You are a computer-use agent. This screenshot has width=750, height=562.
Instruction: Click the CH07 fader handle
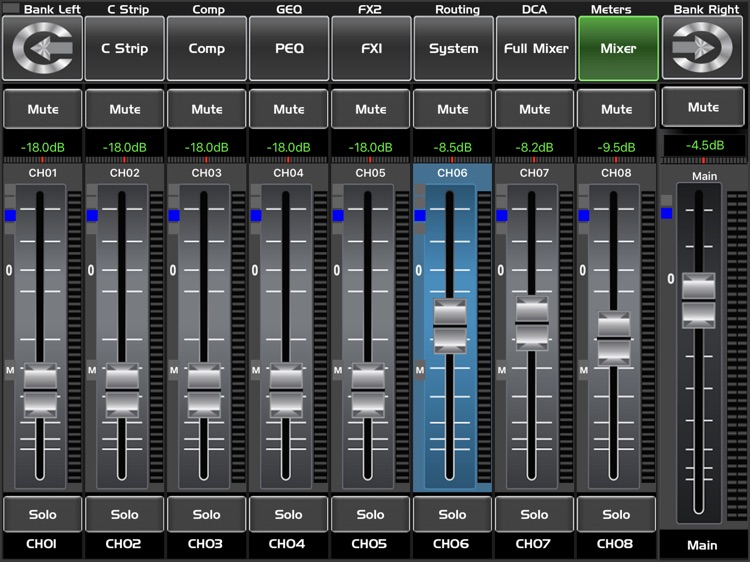[532, 323]
